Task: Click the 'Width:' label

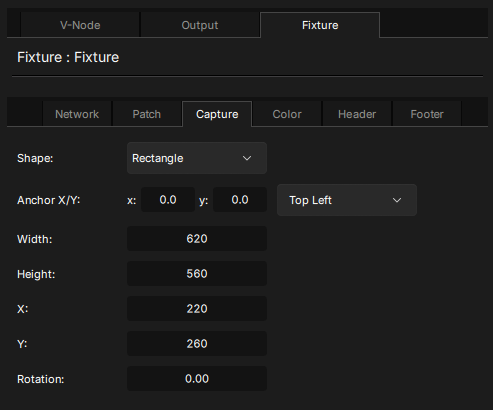Action: [35, 239]
